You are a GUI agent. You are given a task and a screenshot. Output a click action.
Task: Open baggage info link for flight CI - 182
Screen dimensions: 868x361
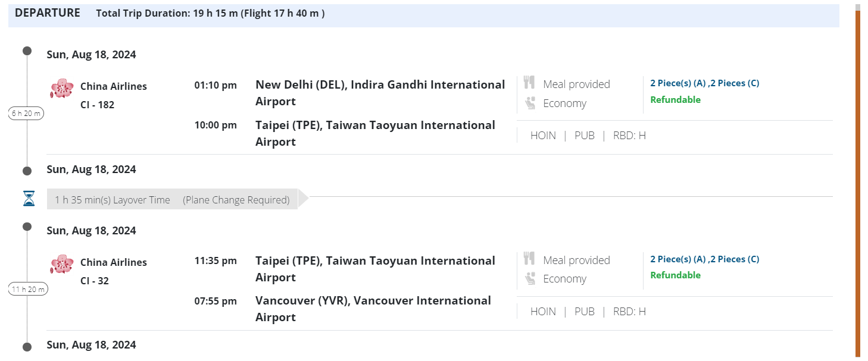coord(704,83)
